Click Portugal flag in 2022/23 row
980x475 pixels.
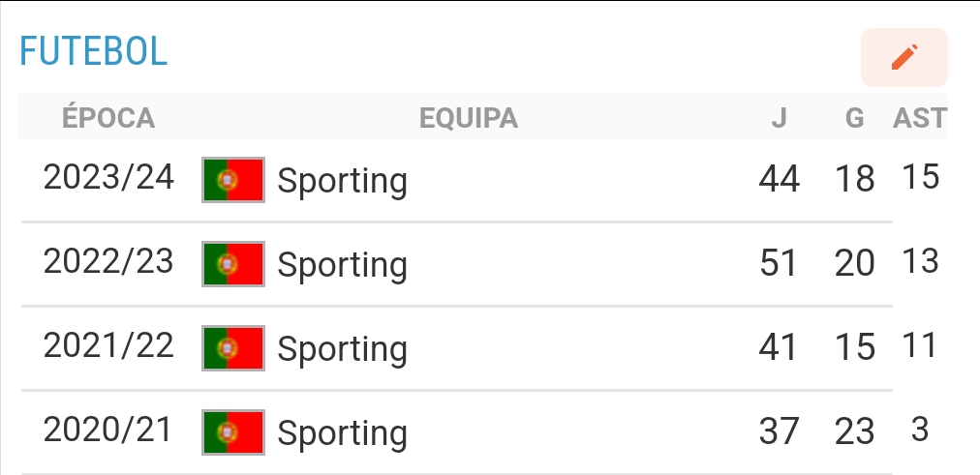tap(233, 264)
